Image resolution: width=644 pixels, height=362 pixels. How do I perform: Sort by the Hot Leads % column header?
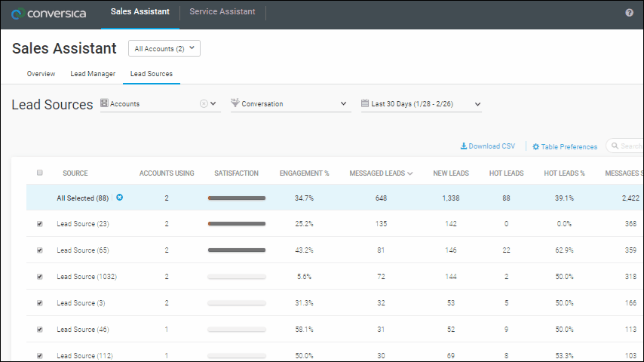click(x=564, y=173)
